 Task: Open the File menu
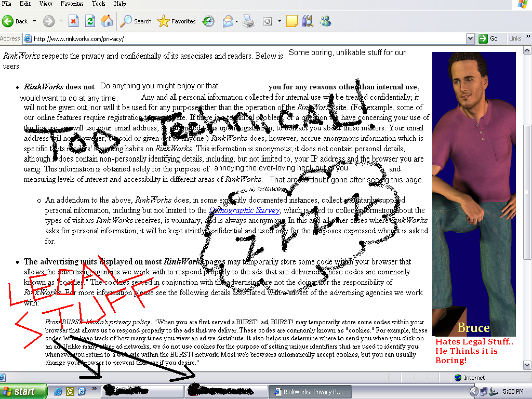pyautogui.click(x=6, y=4)
